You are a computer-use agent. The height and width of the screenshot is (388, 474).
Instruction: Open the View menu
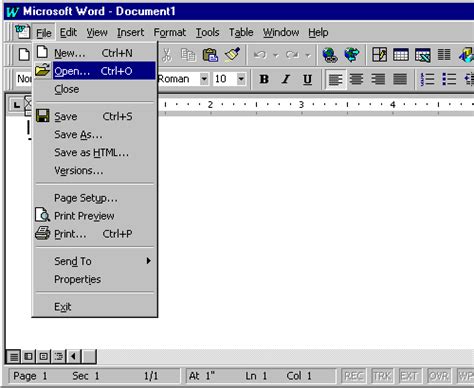click(97, 32)
